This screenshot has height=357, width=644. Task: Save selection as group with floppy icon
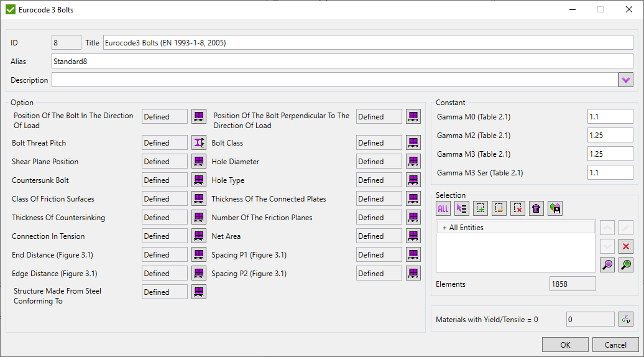555,209
